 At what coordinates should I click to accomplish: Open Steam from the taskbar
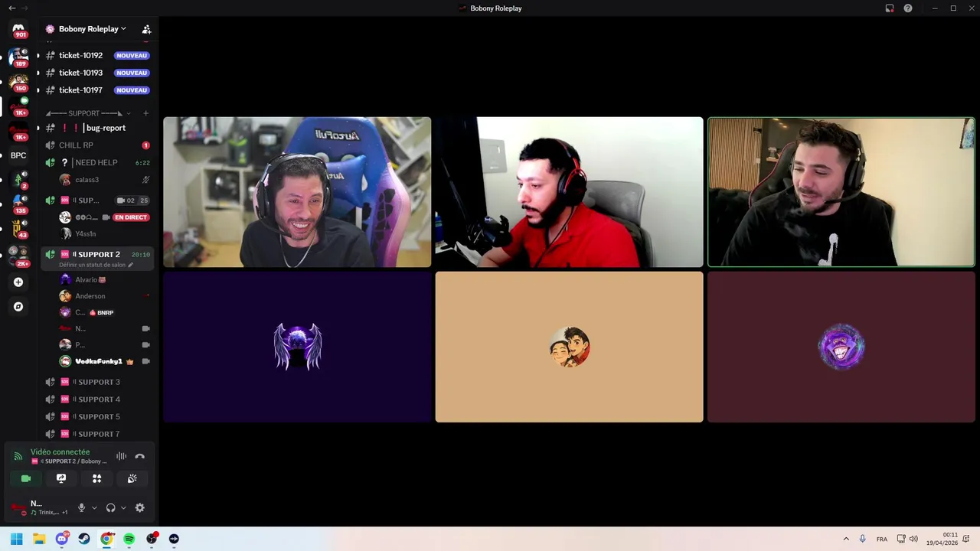[84, 539]
